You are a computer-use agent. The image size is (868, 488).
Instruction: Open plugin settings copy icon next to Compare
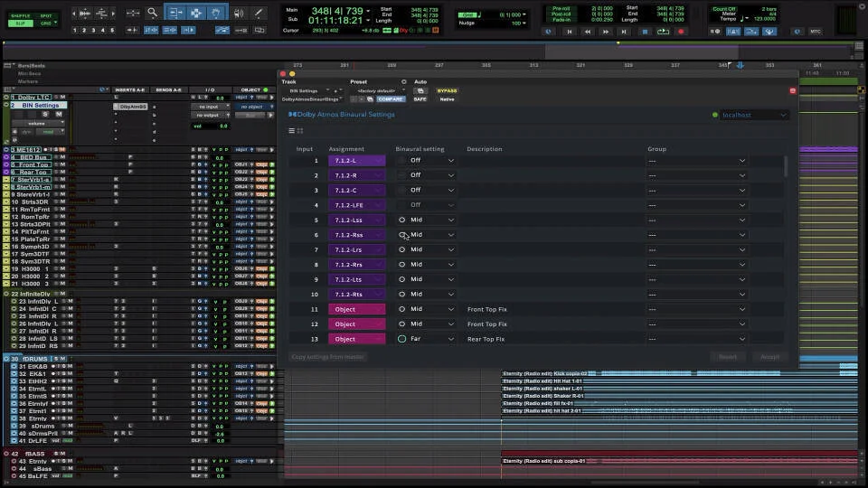point(370,99)
